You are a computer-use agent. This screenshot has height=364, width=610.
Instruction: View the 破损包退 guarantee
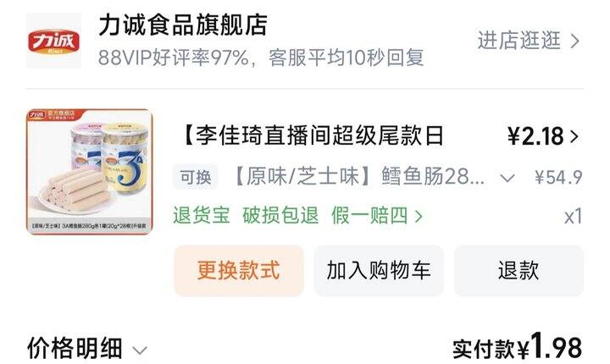coord(280,216)
